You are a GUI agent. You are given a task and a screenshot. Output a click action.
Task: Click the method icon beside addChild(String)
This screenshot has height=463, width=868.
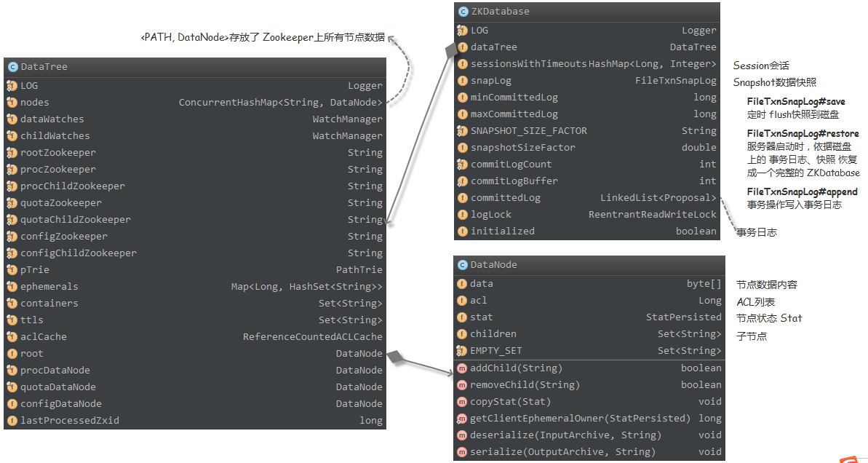(462, 368)
